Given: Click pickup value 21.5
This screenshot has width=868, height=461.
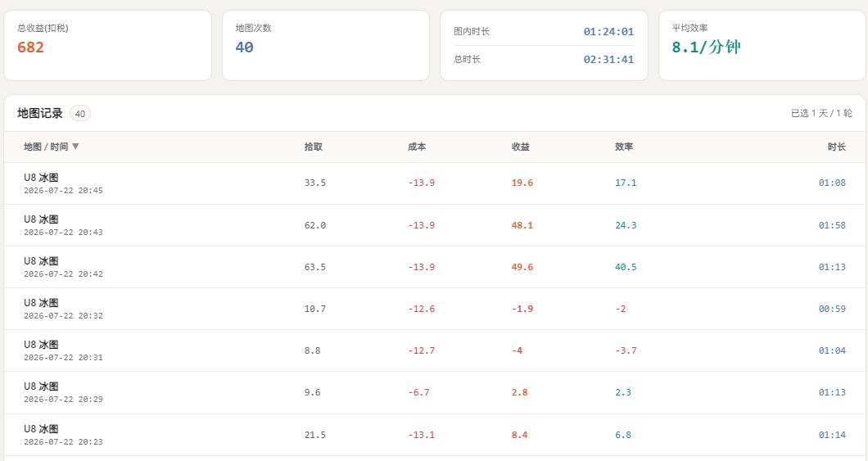Looking at the screenshot, I should tap(315, 435).
